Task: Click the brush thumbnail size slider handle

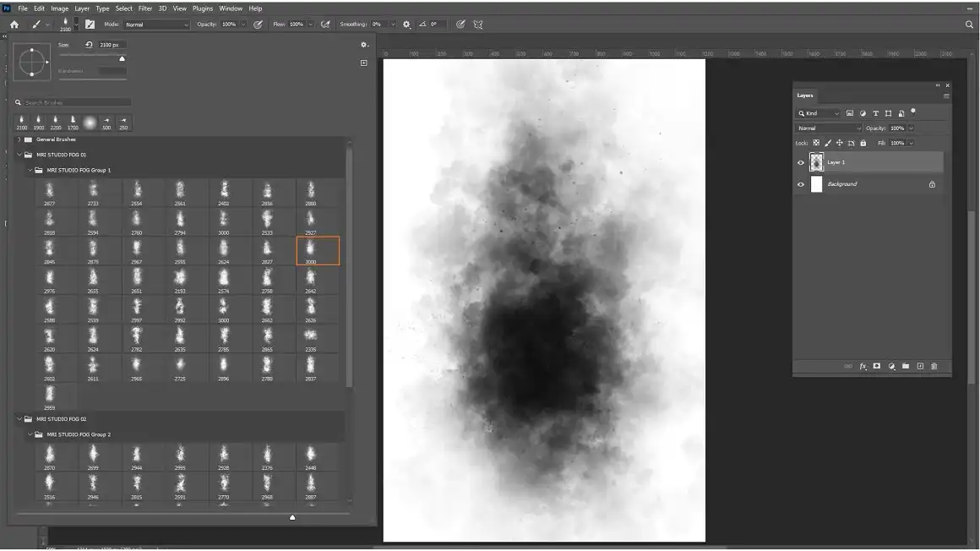Action: pos(292,517)
